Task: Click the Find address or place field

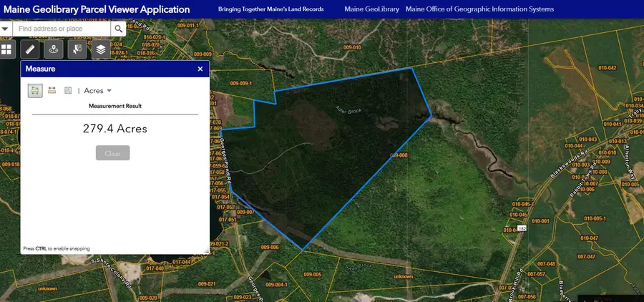Action: point(63,29)
